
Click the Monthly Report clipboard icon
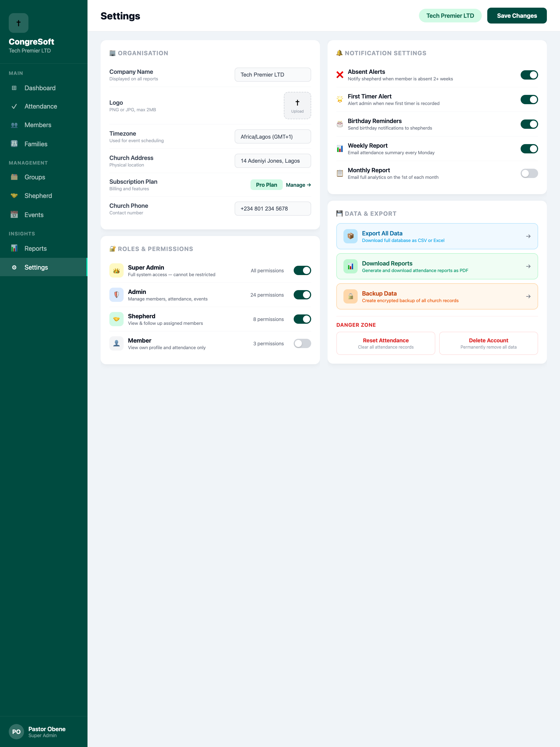coord(340,174)
